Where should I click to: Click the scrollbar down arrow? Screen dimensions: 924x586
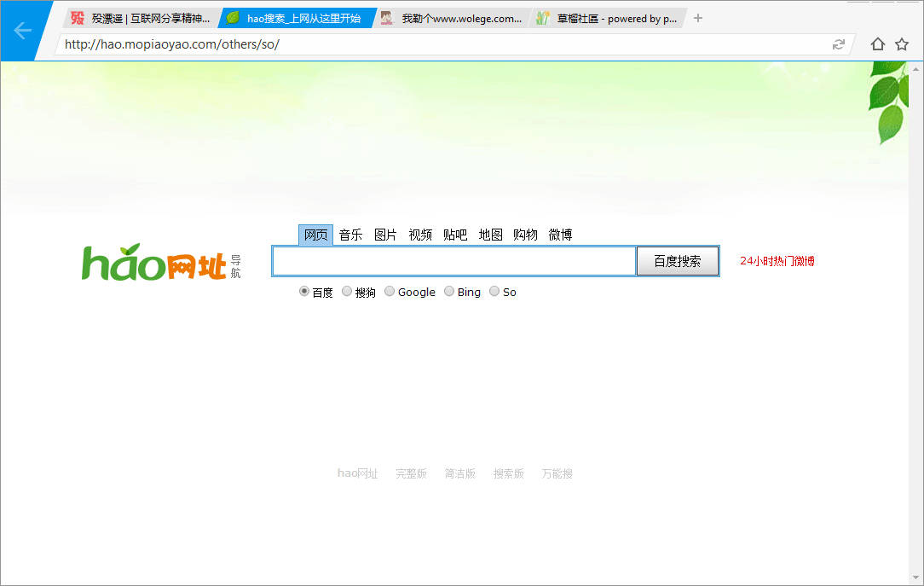click(915, 577)
